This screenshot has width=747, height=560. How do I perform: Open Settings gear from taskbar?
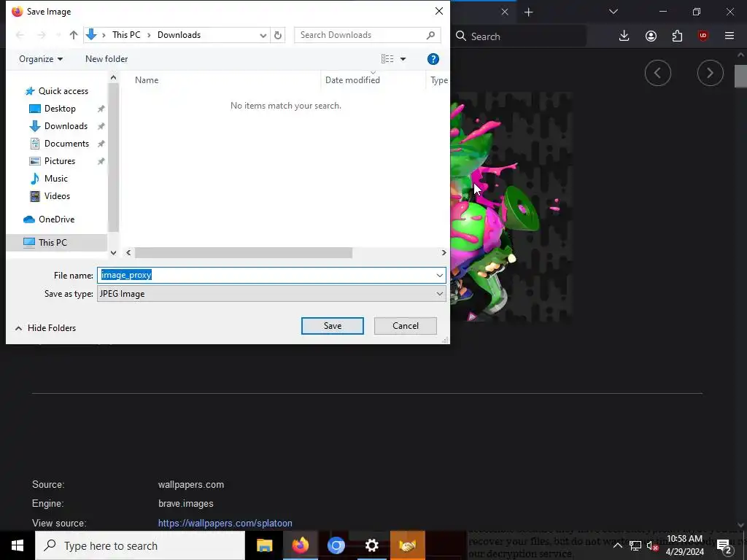(371, 545)
